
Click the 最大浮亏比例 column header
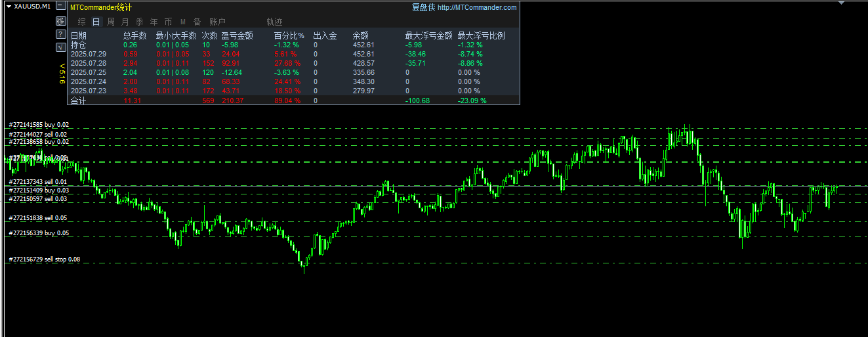pos(482,35)
